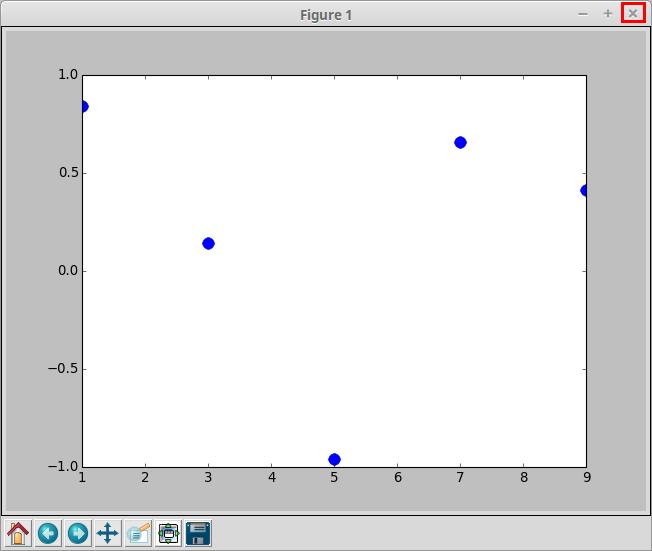
Task: Click the y-axis label −0.5
Action: point(63,368)
